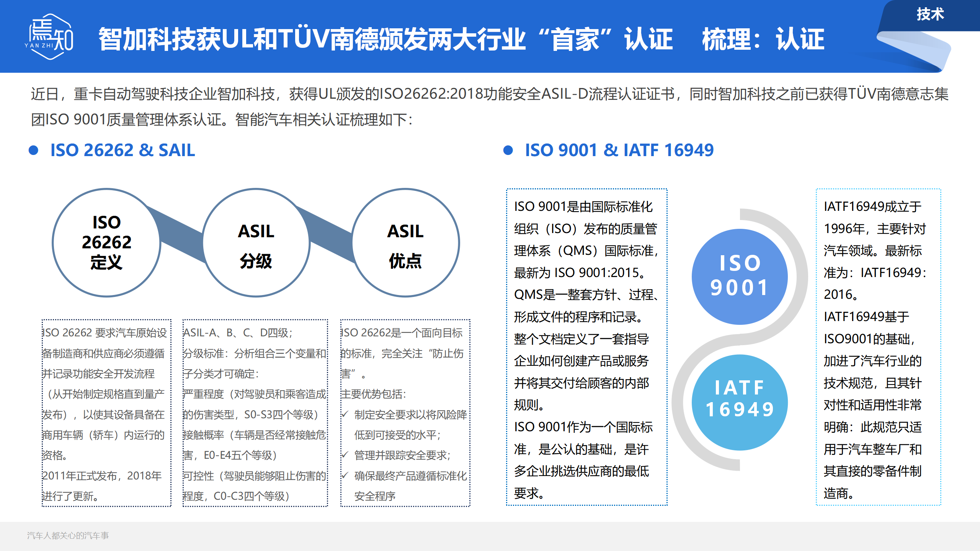Click the heading ISO 9001 & IATF 16949
Image resolution: width=980 pixels, height=551 pixels.
click(x=619, y=150)
